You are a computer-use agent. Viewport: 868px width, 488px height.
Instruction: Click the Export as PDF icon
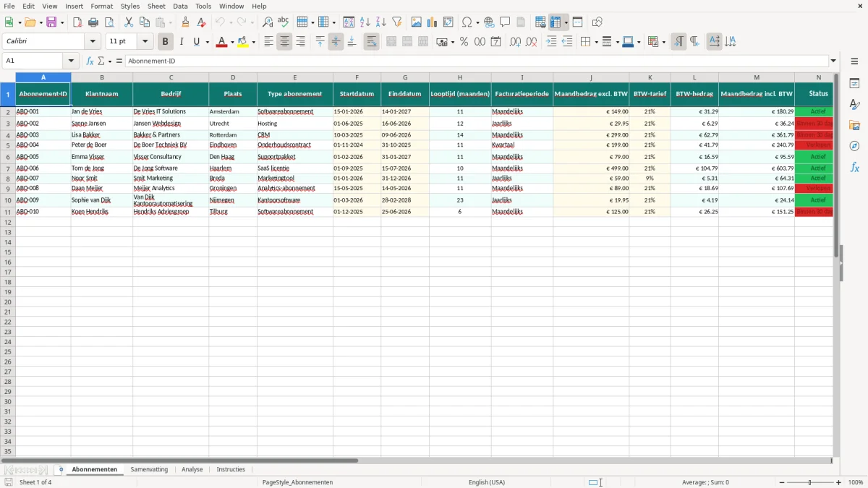click(77, 22)
